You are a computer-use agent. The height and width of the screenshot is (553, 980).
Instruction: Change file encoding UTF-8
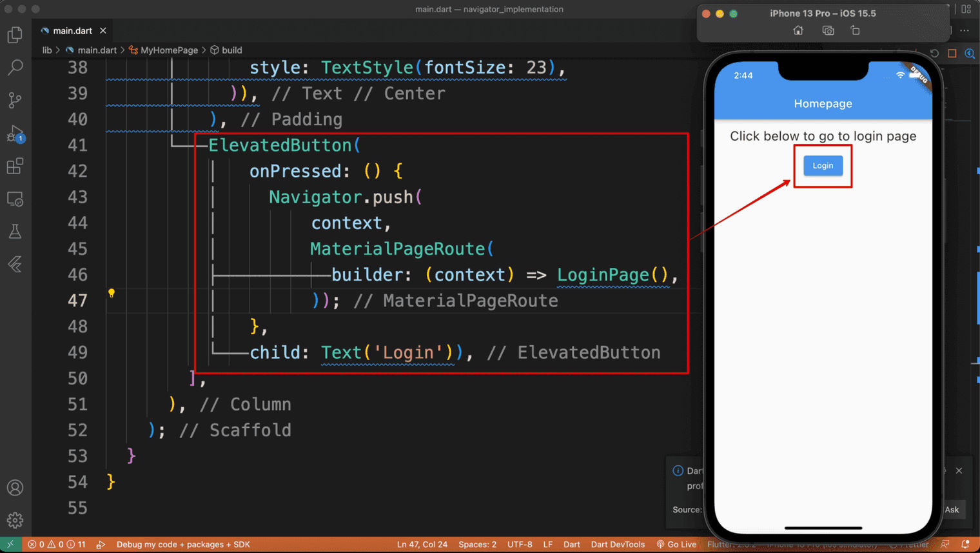tap(520, 545)
